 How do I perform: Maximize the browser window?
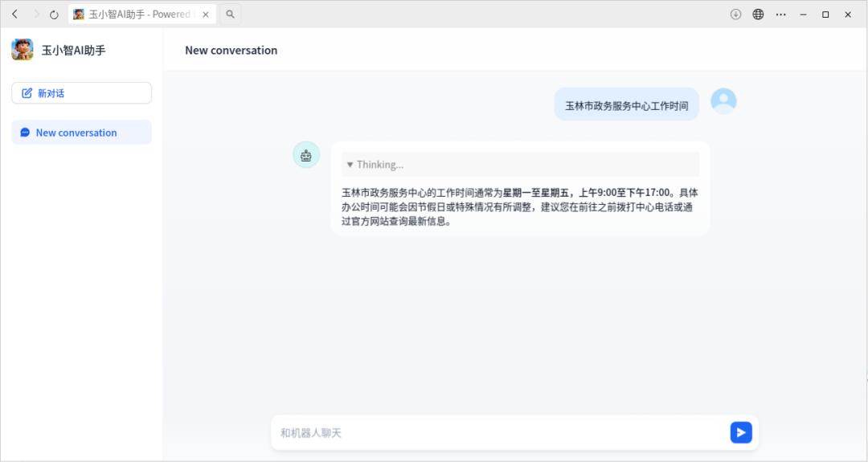coord(825,14)
